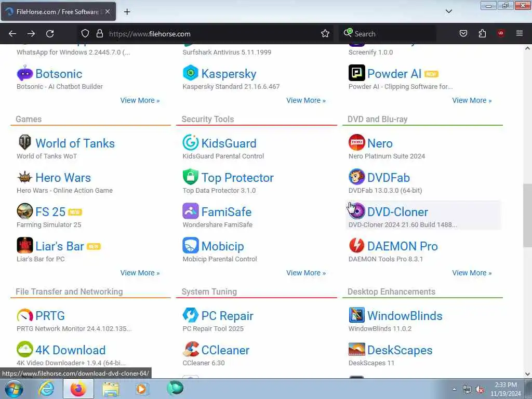Click the 4K Download cloud icon

point(25,350)
